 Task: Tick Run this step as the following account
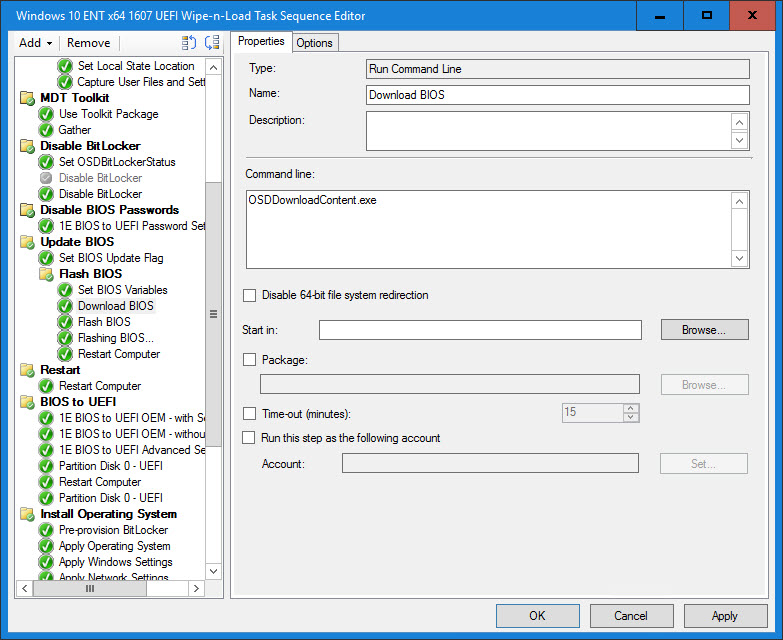tap(250, 438)
